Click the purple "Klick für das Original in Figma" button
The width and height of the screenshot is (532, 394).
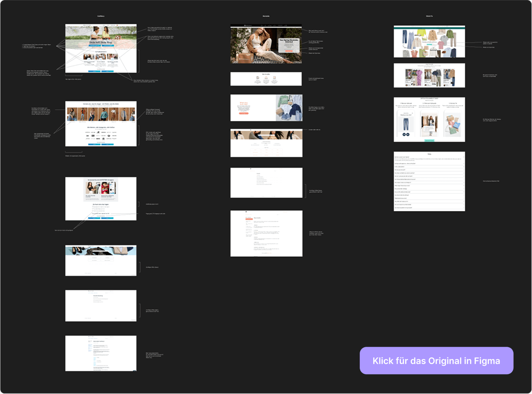click(x=436, y=361)
